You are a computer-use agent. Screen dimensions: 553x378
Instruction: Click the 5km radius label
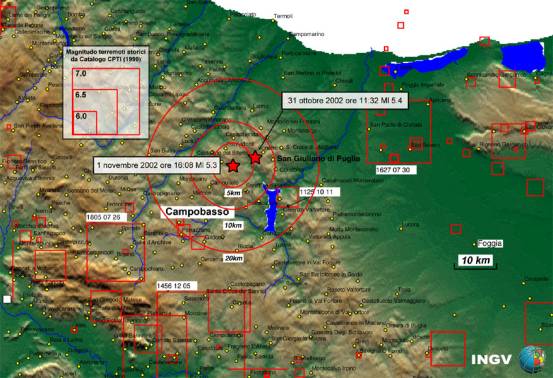[233, 193]
